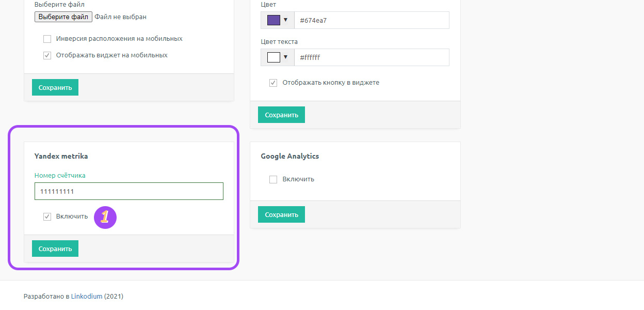Save the Google Analytics settings
644x310 pixels.
(x=281, y=214)
